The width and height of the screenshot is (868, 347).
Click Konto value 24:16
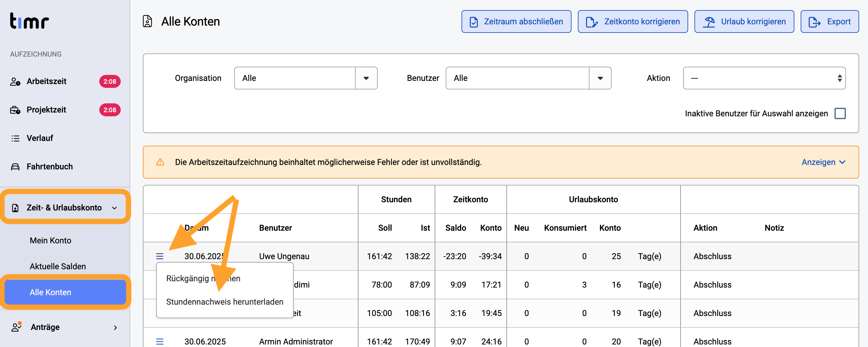point(491,342)
